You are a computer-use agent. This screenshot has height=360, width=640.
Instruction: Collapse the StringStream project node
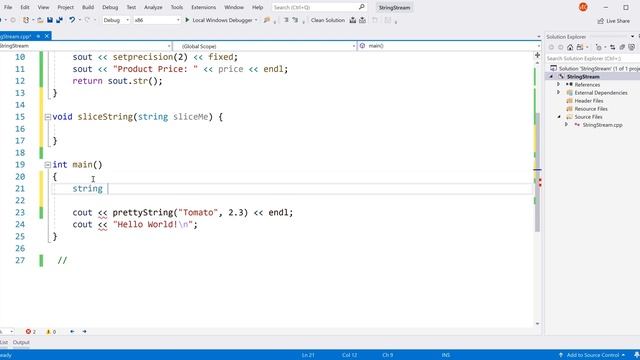click(x=551, y=77)
